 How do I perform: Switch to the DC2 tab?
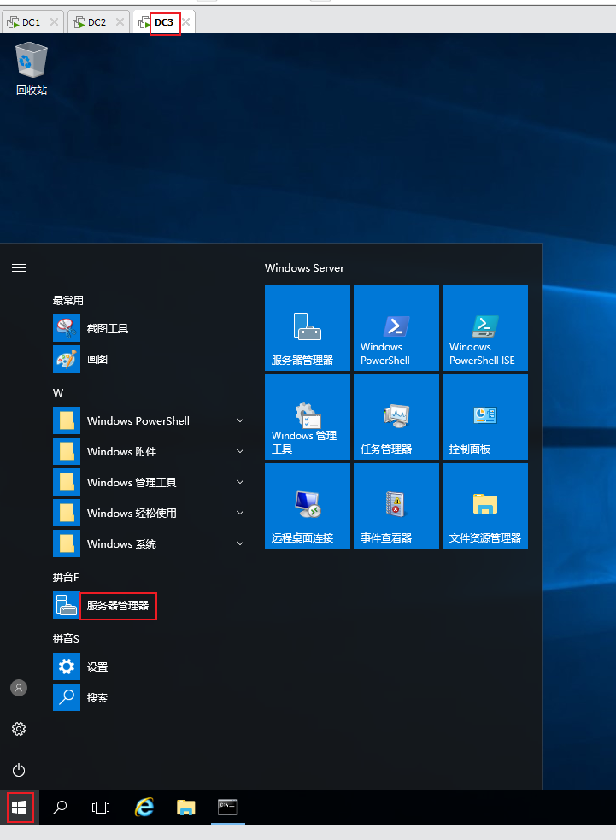[97, 22]
